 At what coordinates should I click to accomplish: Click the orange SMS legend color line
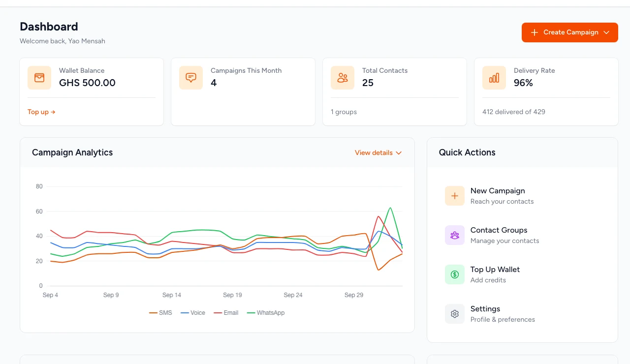point(153,313)
